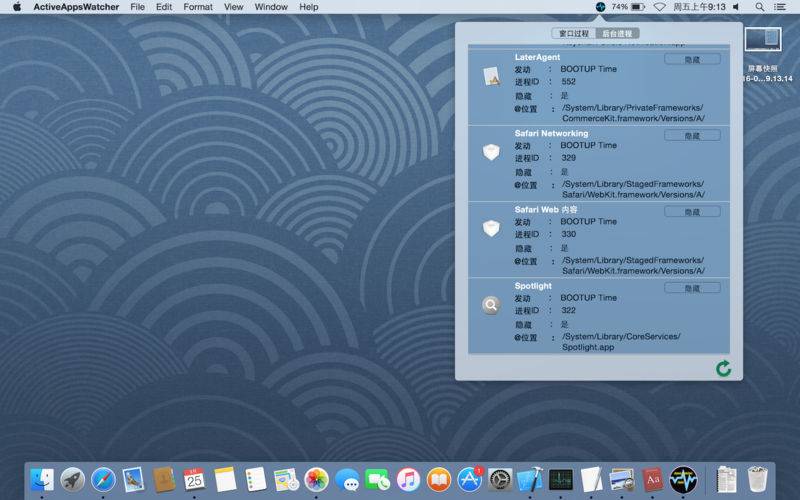Click the Spotlight process magnifier icon
This screenshot has height=500, width=800.
coord(490,306)
